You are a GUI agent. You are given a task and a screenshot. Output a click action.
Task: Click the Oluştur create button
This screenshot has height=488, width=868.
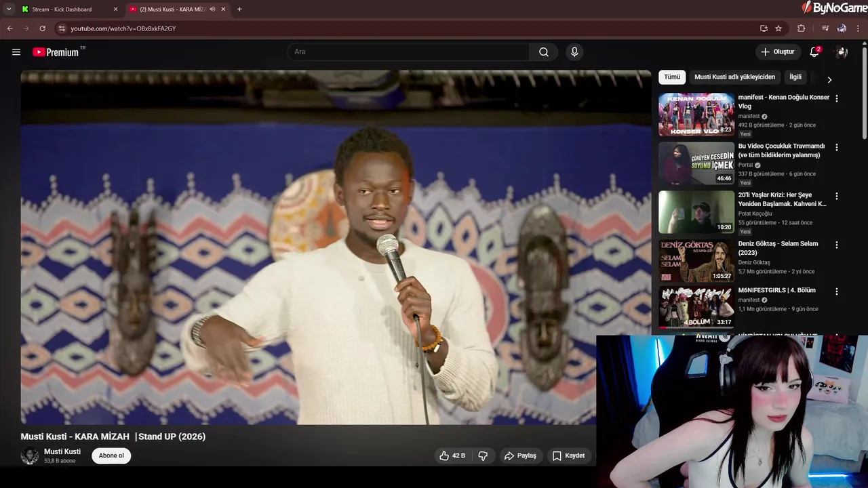[x=777, y=52]
